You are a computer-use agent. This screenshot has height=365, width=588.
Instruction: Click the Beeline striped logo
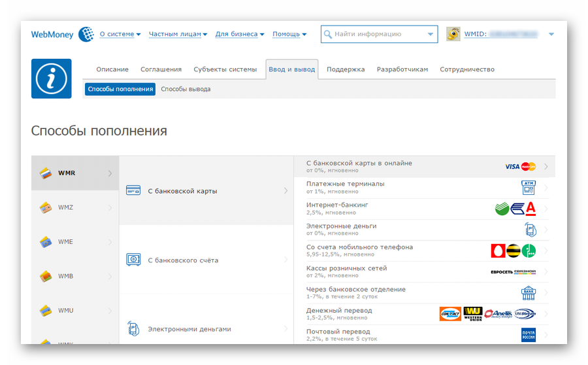pos(514,251)
